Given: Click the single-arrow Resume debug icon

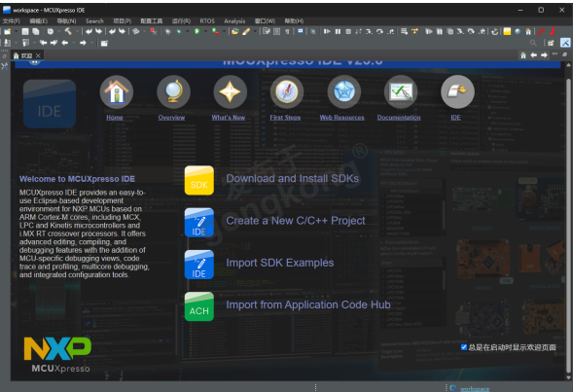Looking at the screenshot, I should pyautogui.click(x=327, y=32).
